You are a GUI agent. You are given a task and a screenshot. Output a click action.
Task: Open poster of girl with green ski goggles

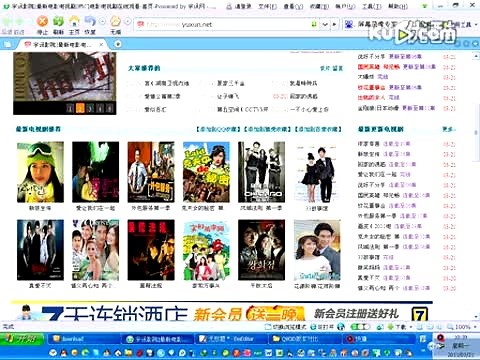tap(40, 172)
